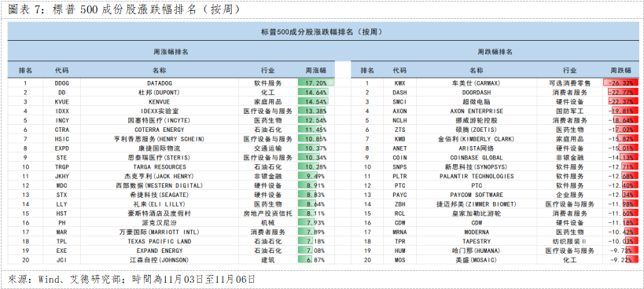
Task: Select the ARISTA网络 name cell
Action: click(476, 148)
